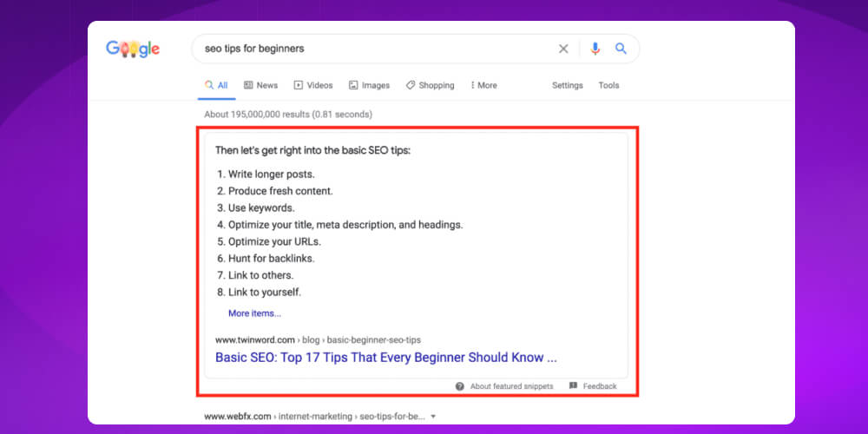The height and width of the screenshot is (434, 868).
Task: Start voice search with microphone icon
Action: (595, 49)
